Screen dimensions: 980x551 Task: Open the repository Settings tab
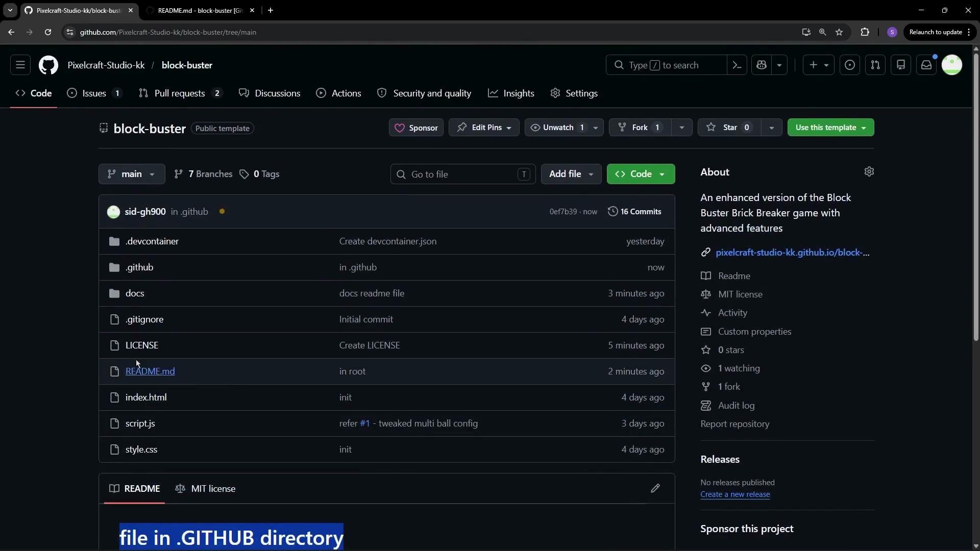574,93
